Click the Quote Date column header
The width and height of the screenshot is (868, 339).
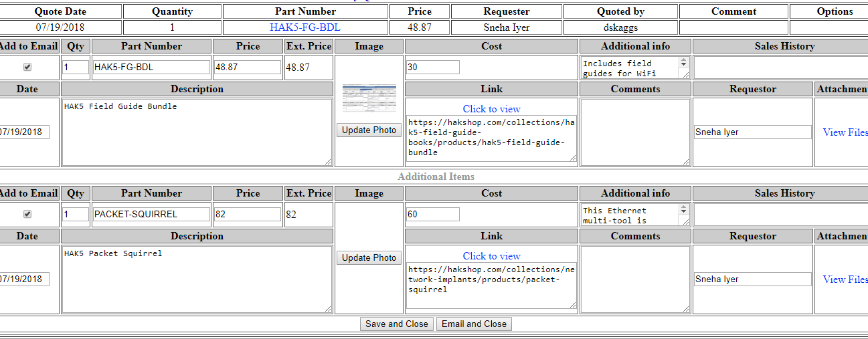[x=60, y=11]
